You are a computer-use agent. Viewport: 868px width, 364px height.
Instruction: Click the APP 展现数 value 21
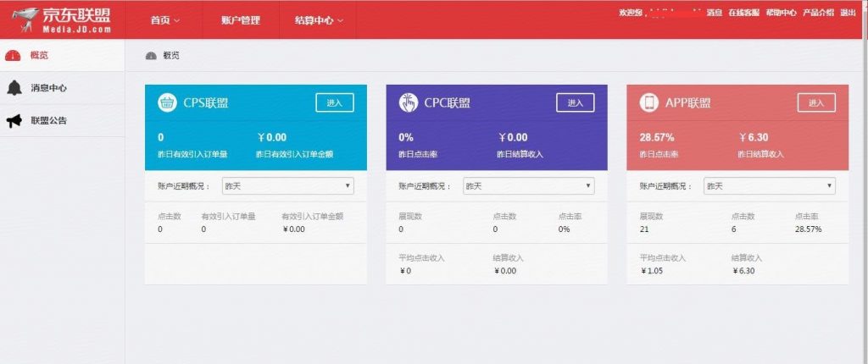point(644,229)
